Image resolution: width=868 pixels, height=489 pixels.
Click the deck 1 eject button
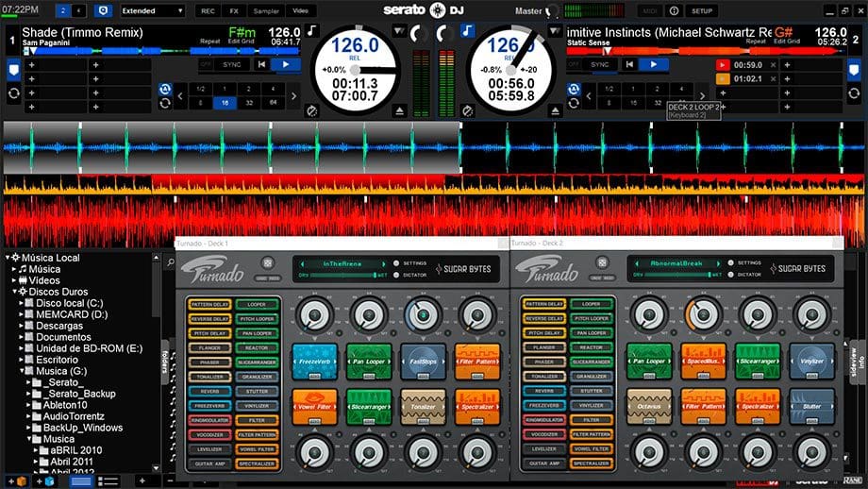click(x=400, y=111)
